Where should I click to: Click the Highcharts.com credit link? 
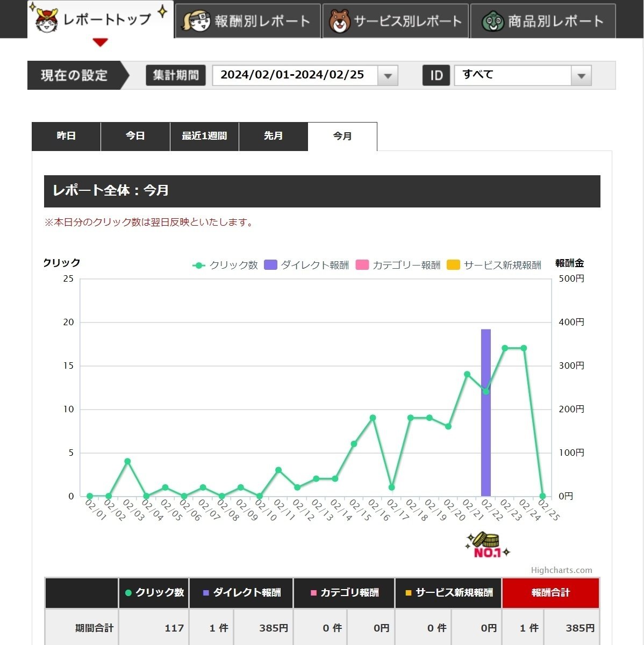tap(561, 570)
